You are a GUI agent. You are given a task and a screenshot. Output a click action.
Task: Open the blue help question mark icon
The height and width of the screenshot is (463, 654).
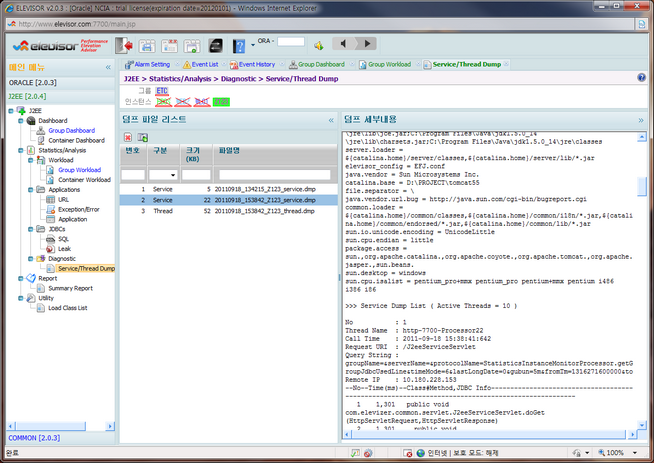(x=239, y=46)
